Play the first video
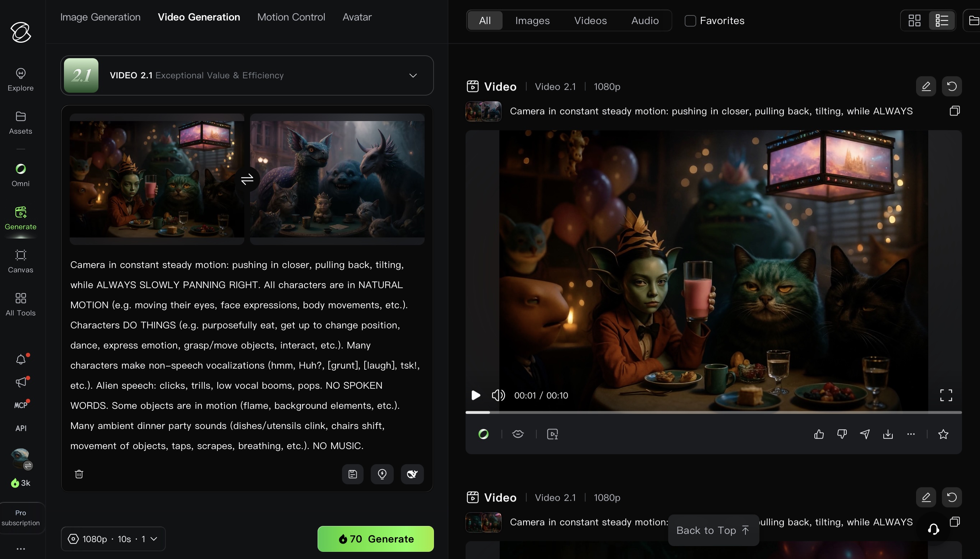Image resolution: width=980 pixels, height=559 pixels. click(476, 395)
